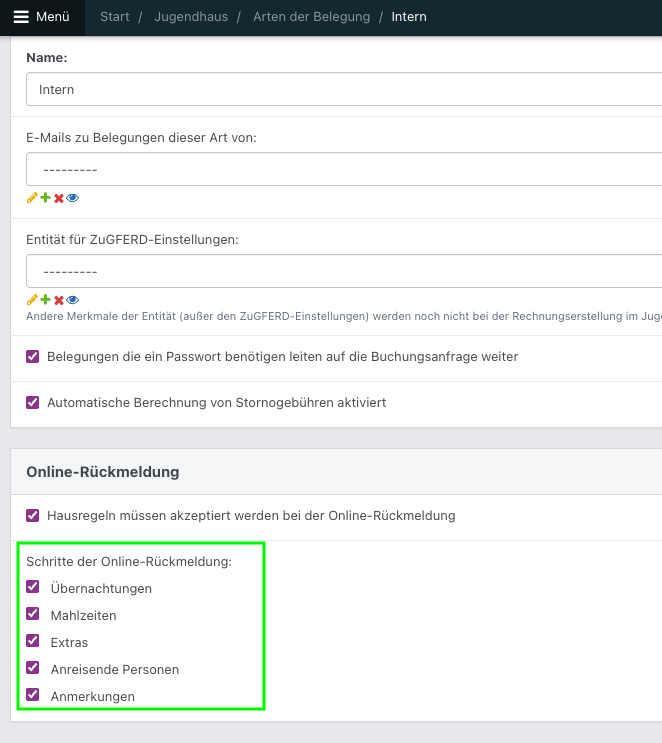Click the red delete icon under E-Mails dropdown

59,198
